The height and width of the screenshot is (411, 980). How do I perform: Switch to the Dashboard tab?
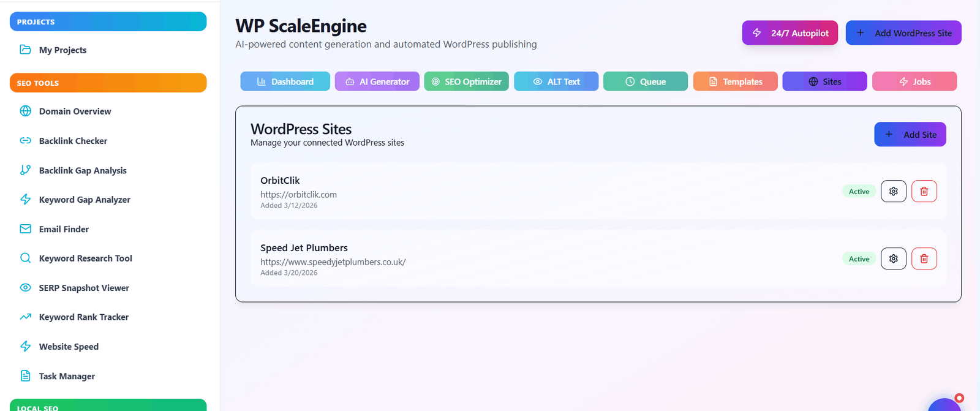point(285,81)
